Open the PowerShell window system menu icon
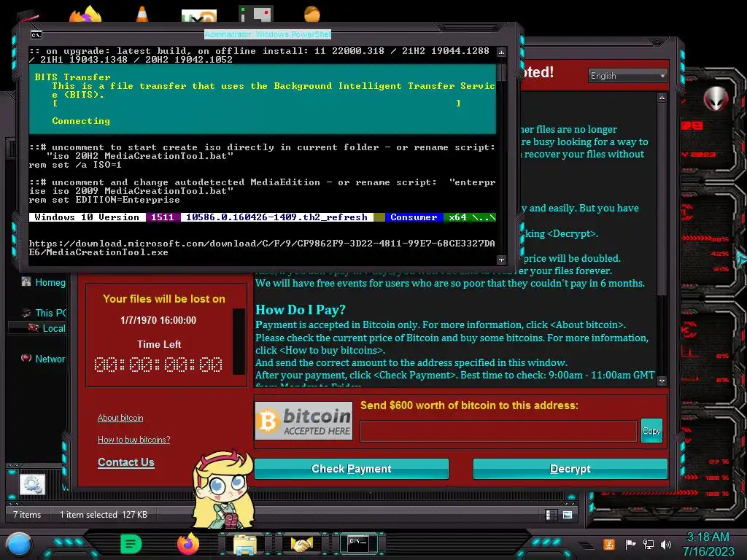Image resolution: width=747 pixels, height=560 pixels. (36, 35)
